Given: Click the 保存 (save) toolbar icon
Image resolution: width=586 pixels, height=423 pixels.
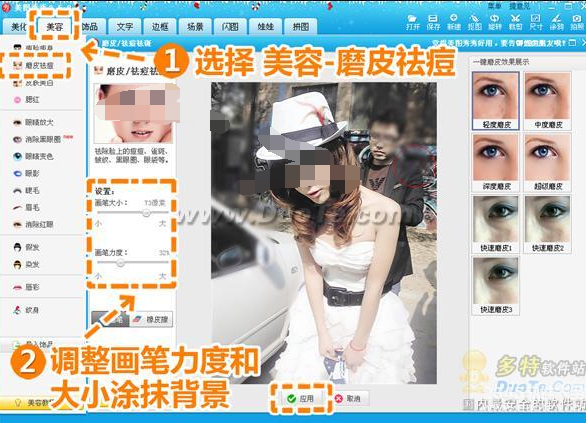Looking at the screenshot, I should pos(433,22).
